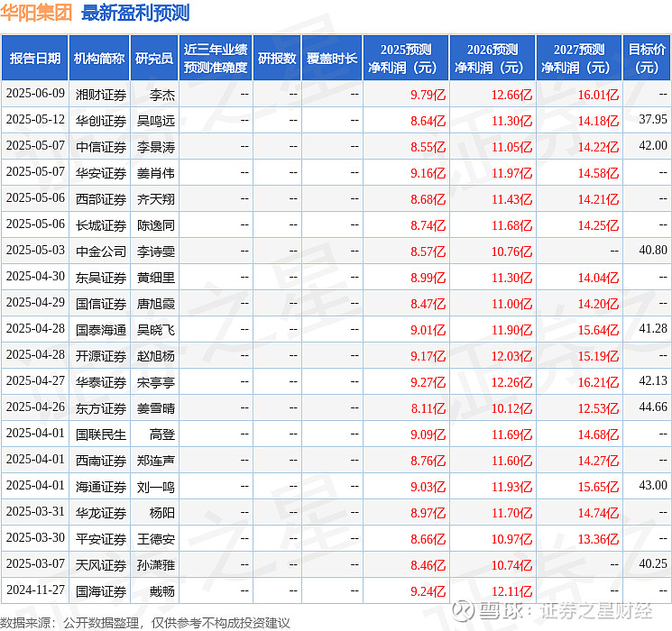Click the 目标价(元) column header
This screenshot has width=672, height=631.
pyautogui.click(x=647, y=58)
